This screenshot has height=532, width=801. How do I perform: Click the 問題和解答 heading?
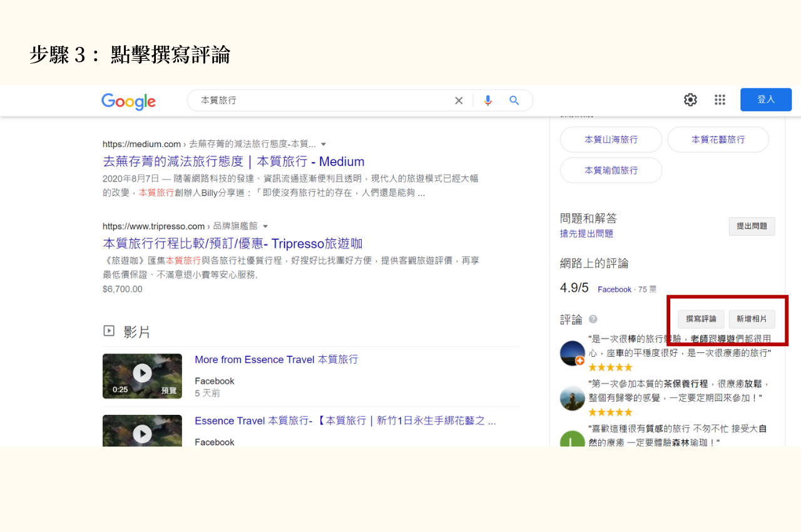click(588, 218)
